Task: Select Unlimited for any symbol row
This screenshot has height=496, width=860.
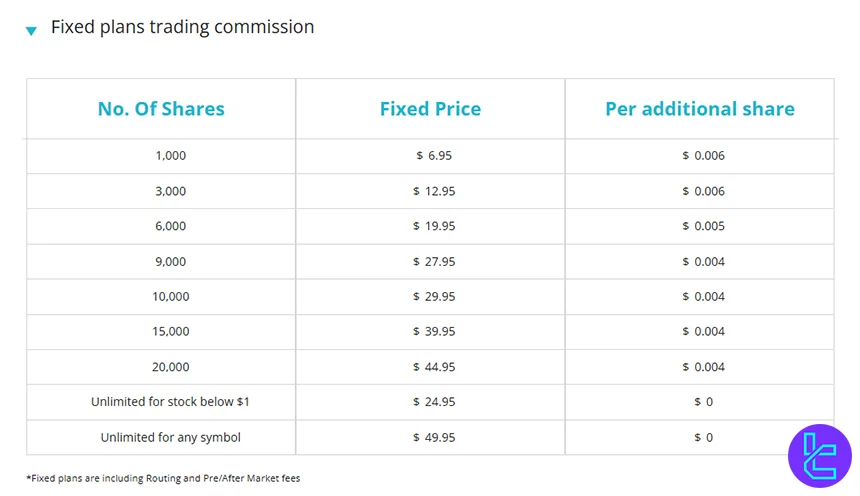Action: pos(170,437)
